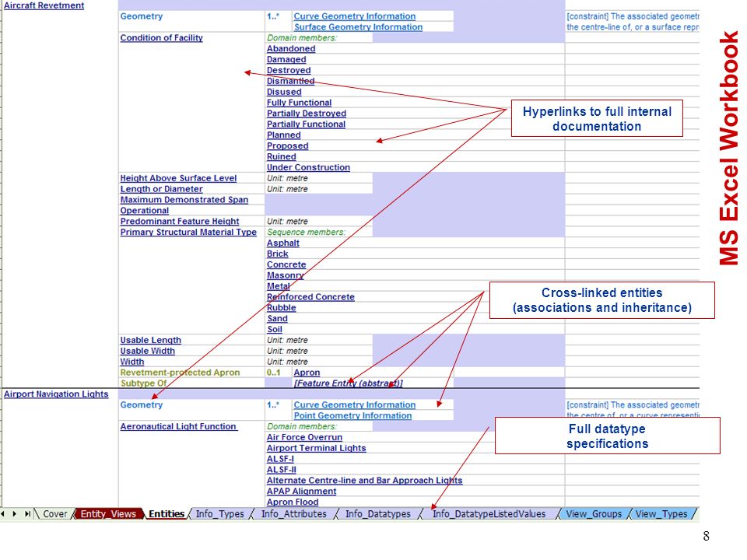
Task: Open the Damaged domain value link
Action: [x=286, y=60]
